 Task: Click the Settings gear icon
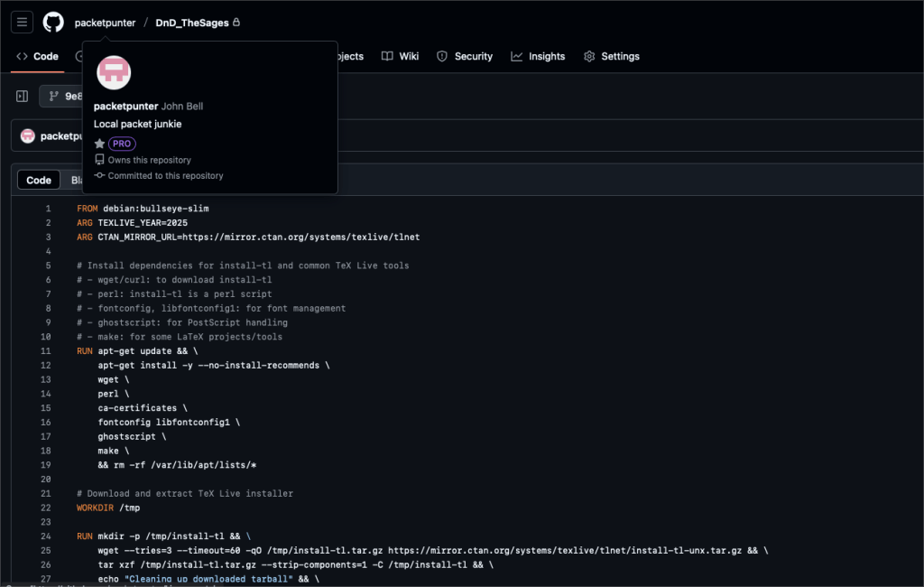click(589, 56)
